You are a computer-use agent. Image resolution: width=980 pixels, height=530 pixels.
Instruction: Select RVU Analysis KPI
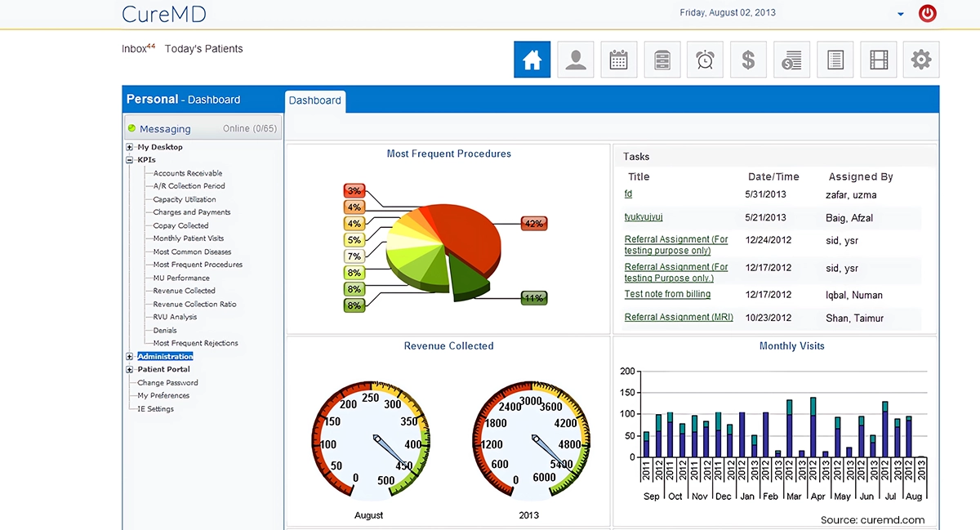pyautogui.click(x=175, y=317)
